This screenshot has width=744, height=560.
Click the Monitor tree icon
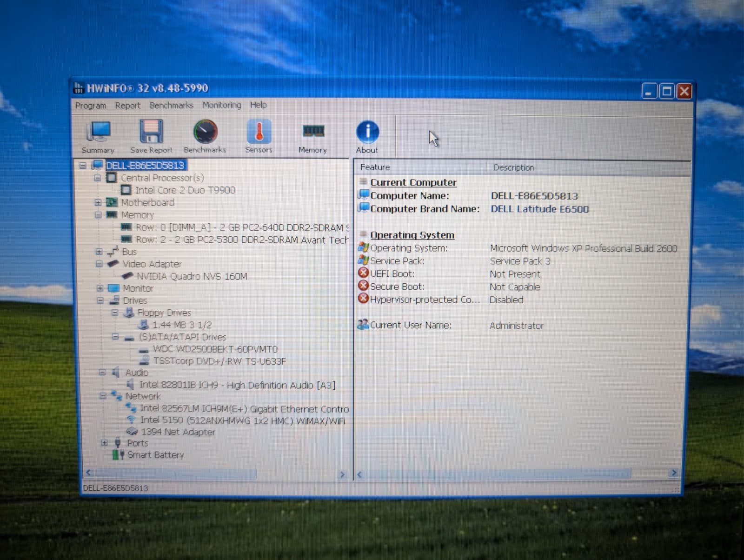coord(114,288)
